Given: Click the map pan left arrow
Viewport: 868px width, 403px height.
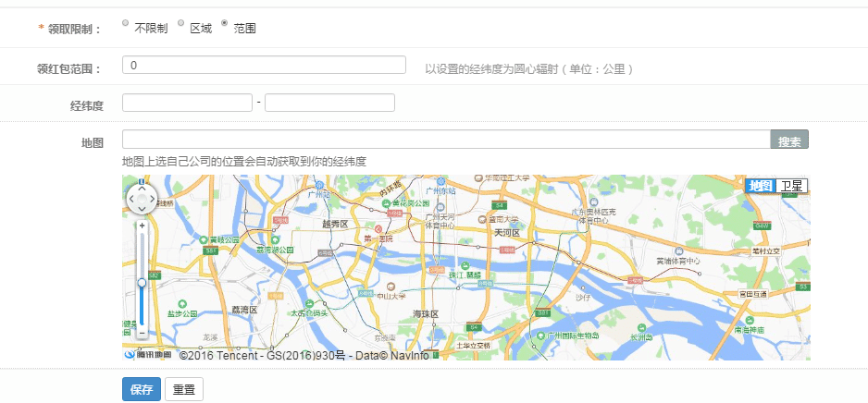Looking at the screenshot, I should coord(131,197).
